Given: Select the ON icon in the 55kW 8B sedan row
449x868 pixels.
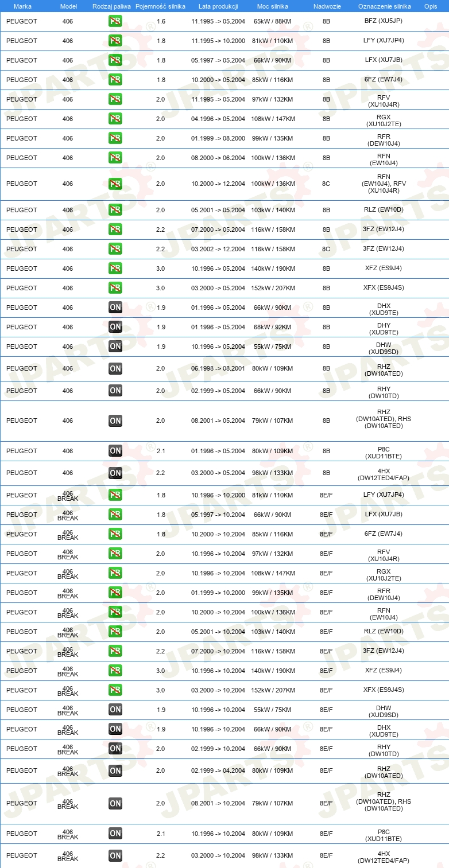Looking at the screenshot, I should point(115,347).
